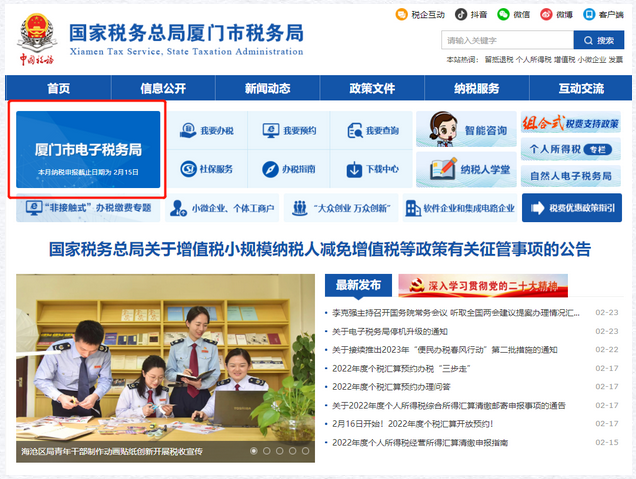Click the tax officers carousel photo
Image resolution: width=636 pixels, height=479 pixels.
(165, 368)
